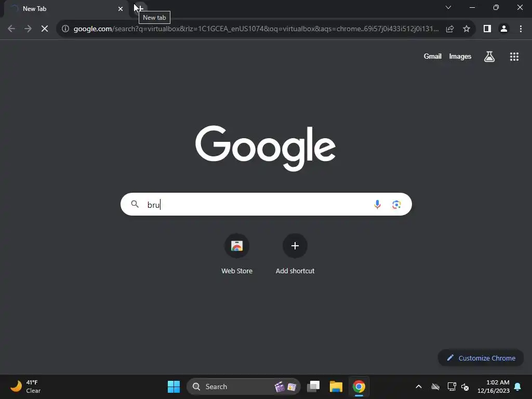The image size is (532, 399).
Task: Open the tab search dropdown arrow
Action: [448, 7]
